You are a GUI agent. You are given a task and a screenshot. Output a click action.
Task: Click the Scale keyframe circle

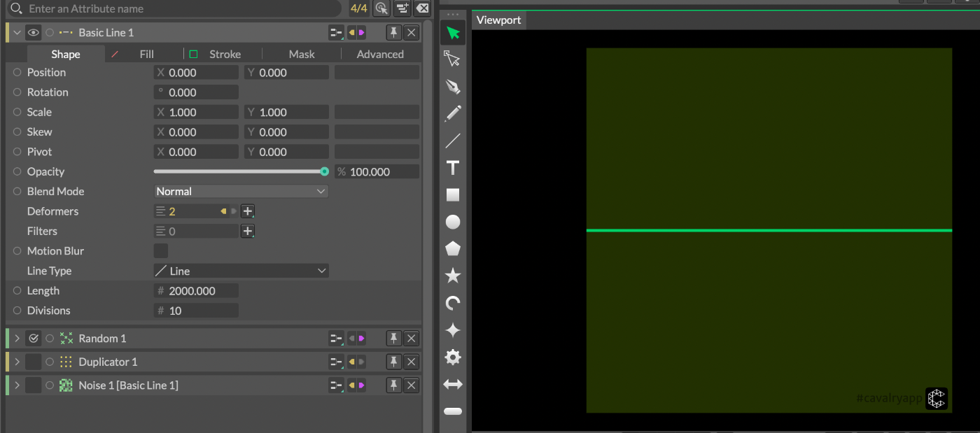tap(17, 112)
